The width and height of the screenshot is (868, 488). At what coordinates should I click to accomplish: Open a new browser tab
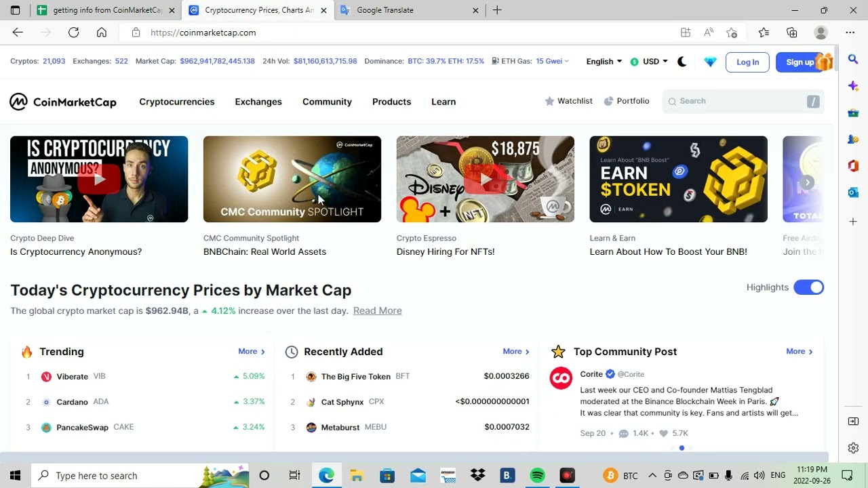click(497, 10)
